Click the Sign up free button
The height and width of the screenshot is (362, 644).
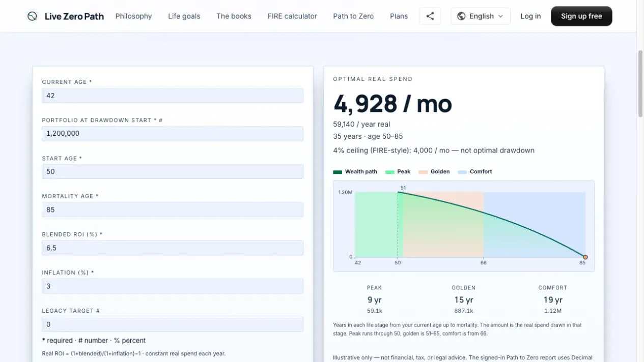(581, 16)
